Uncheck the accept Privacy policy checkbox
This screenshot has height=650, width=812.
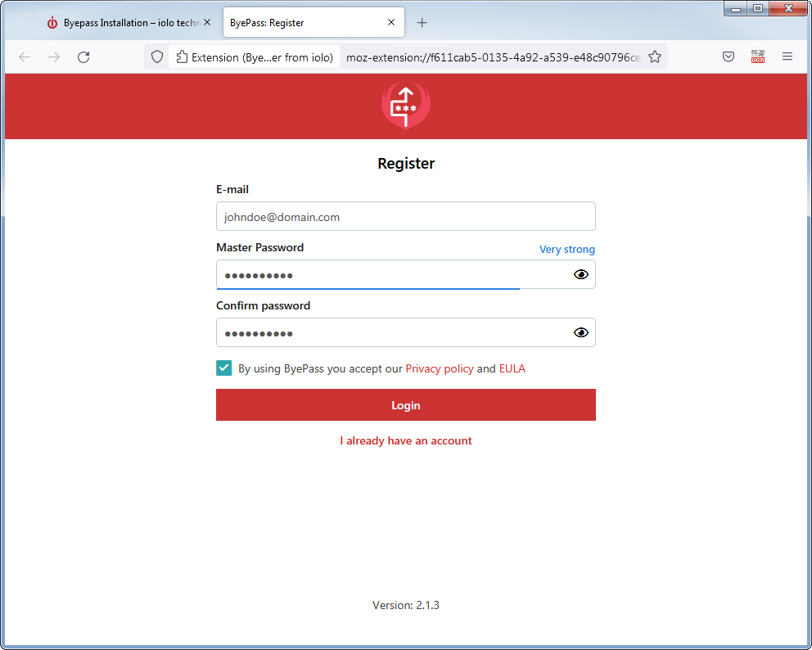click(x=223, y=368)
